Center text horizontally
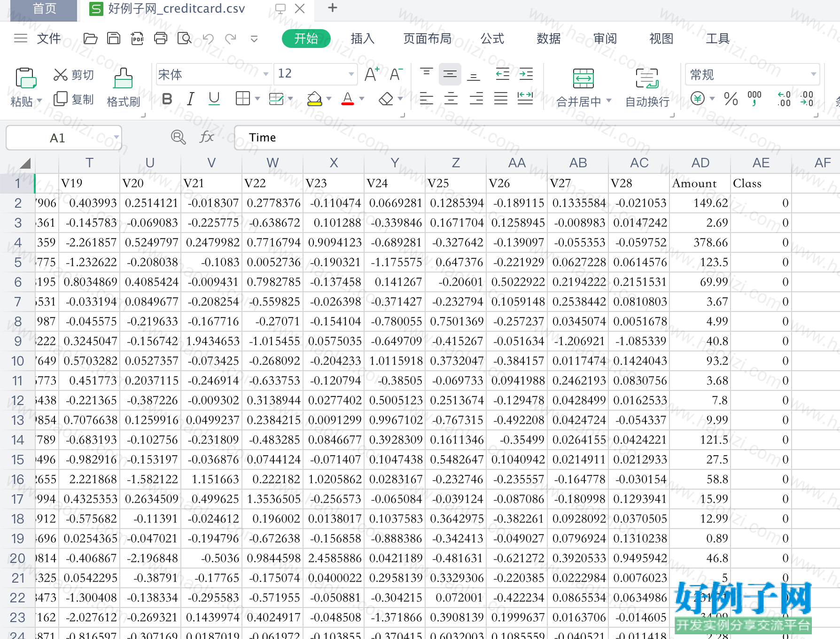The height and width of the screenshot is (639, 840). click(x=451, y=99)
